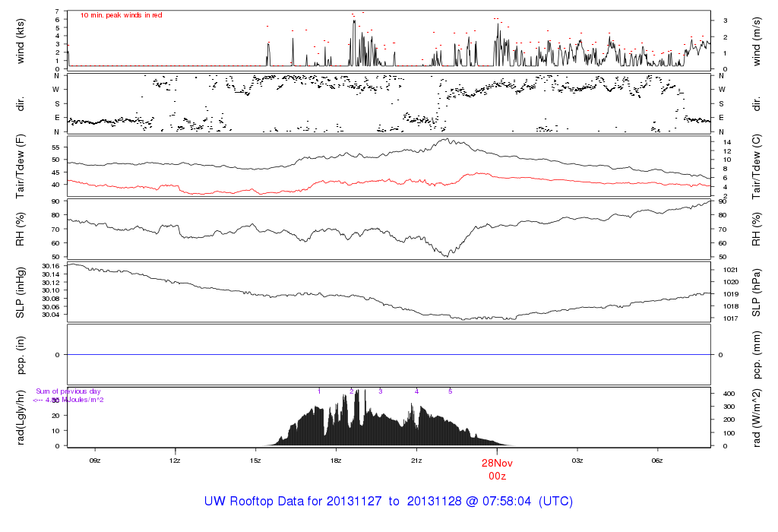Click the '03z' time axis label

point(577,461)
